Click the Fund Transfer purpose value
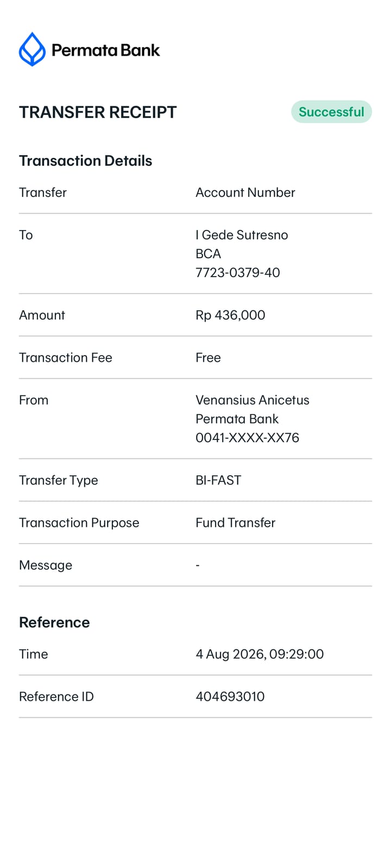Viewport: 391px width, 868px height. point(235,522)
